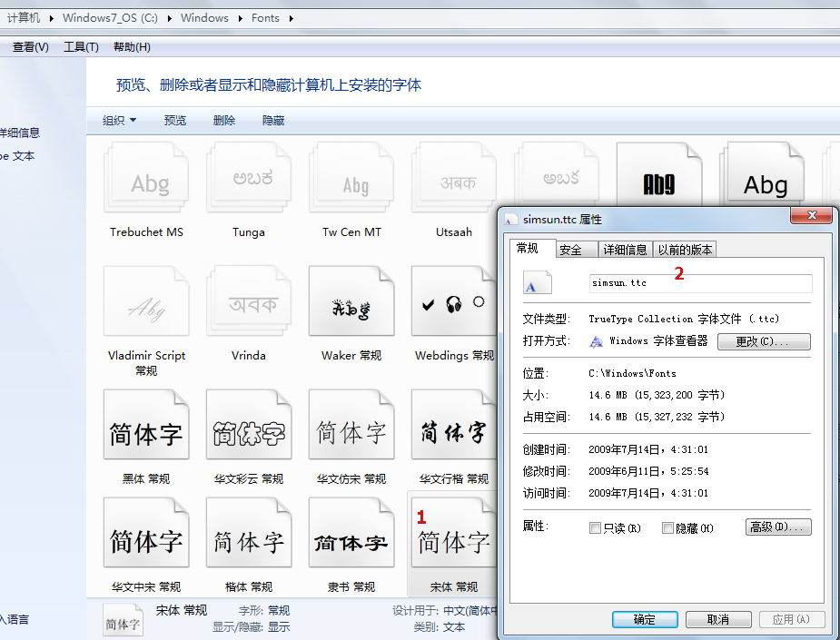Click the bold black Abg font thumbnail

pyautogui.click(x=659, y=174)
